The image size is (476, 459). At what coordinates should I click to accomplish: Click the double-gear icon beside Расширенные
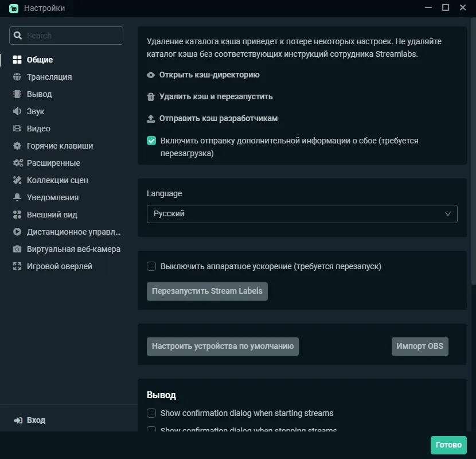[x=18, y=163]
